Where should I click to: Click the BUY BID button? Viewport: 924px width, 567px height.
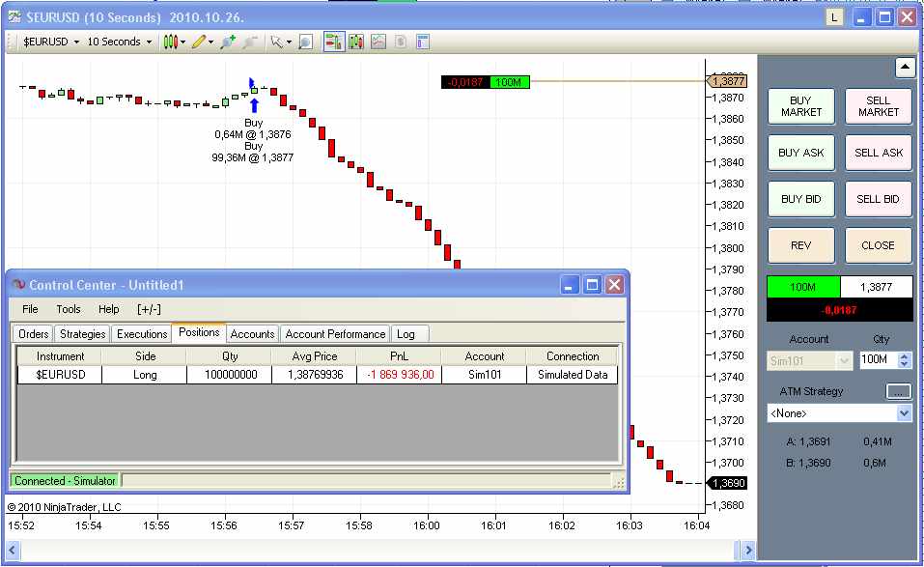tap(800, 199)
